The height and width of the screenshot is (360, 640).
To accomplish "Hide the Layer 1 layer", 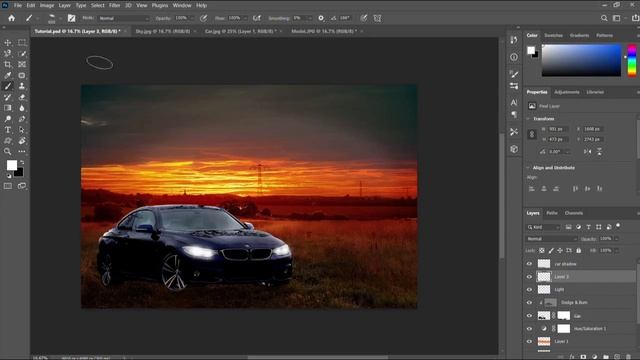I will (529, 341).
